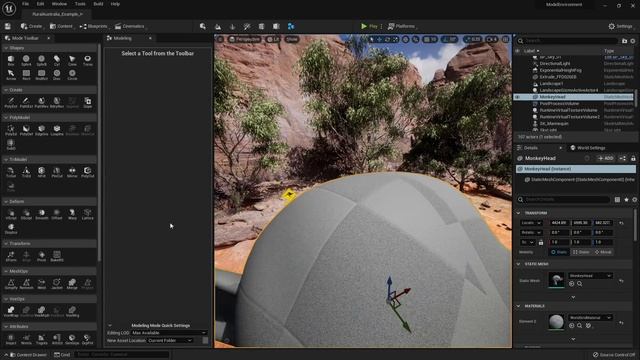The height and width of the screenshot is (360, 640).
Task: Open the Editing LOD dropdown
Action: tap(169, 333)
